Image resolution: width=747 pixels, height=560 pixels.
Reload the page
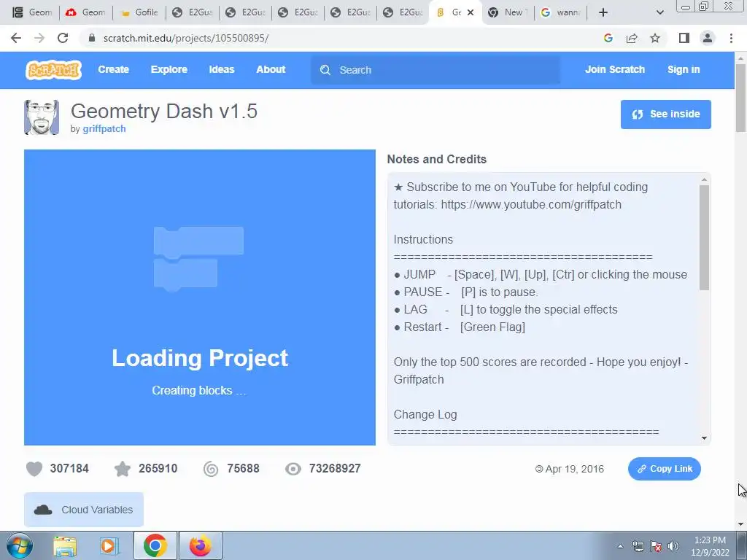coord(63,38)
